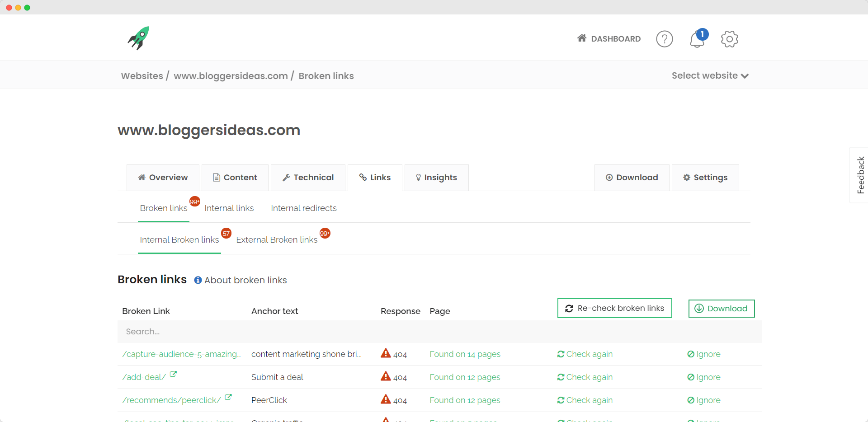Viewport: 868px width, 422px height.
Task: Switch to the Insights tab
Action: pos(436,178)
